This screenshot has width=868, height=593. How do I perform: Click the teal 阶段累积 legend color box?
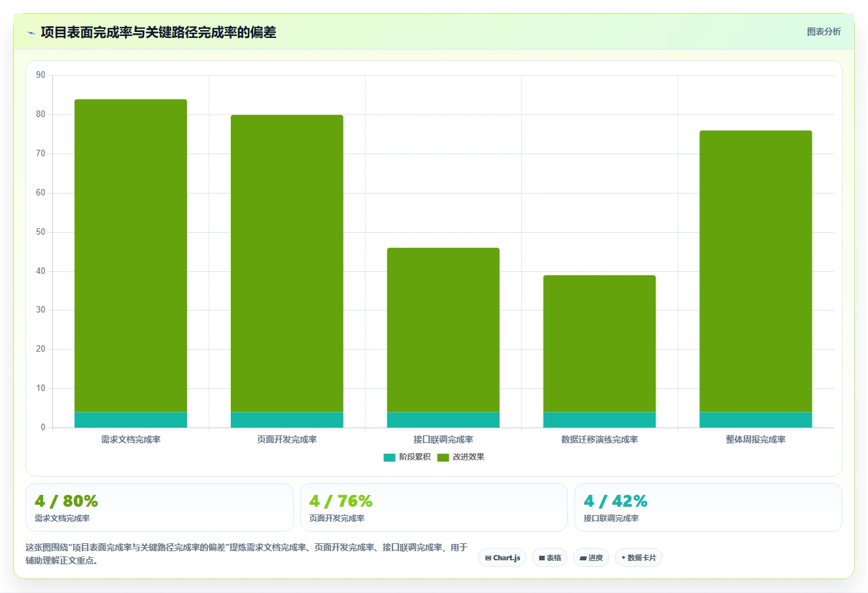click(389, 458)
